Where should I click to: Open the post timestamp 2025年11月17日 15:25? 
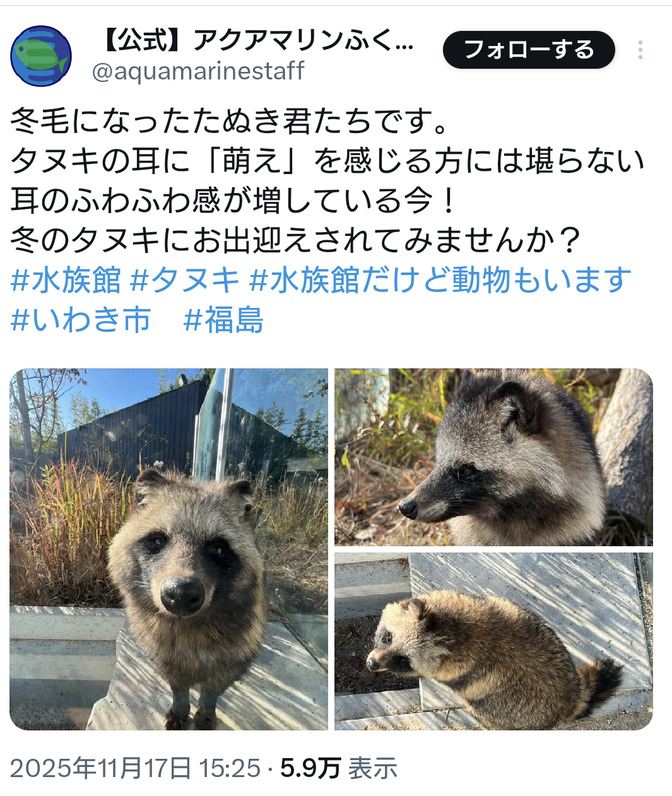pos(135,768)
